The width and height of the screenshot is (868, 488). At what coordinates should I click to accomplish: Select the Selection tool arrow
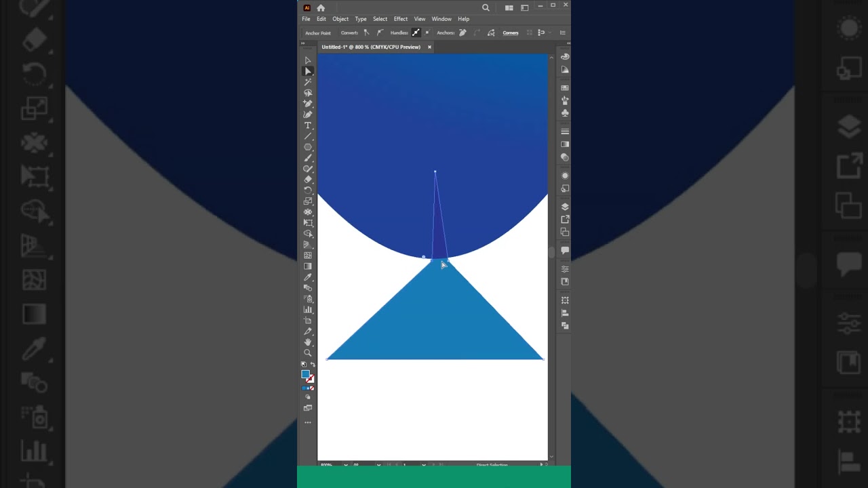point(308,60)
